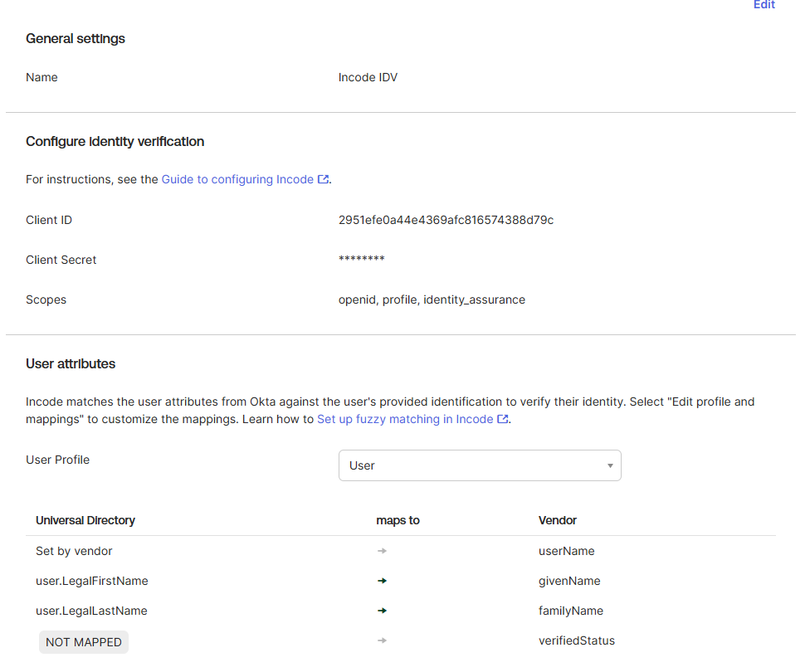The image size is (805, 672).
Task: Click external link icon after Guide to configuring Incode
Action: click(323, 179)
